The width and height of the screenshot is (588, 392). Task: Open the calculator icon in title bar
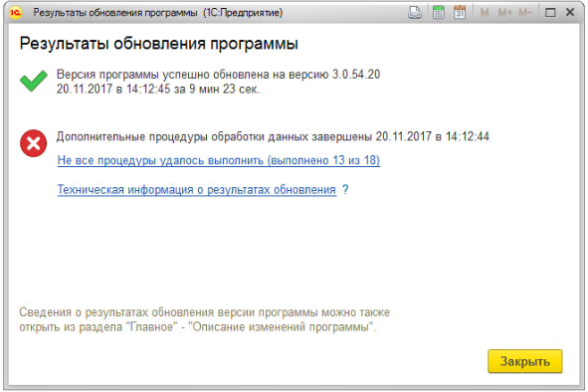pos(438,13)
